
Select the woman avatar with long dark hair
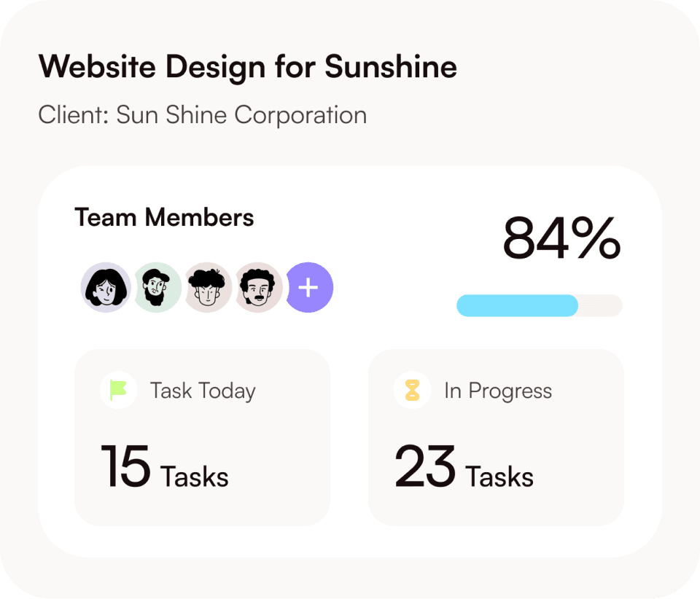click(105, 288)
